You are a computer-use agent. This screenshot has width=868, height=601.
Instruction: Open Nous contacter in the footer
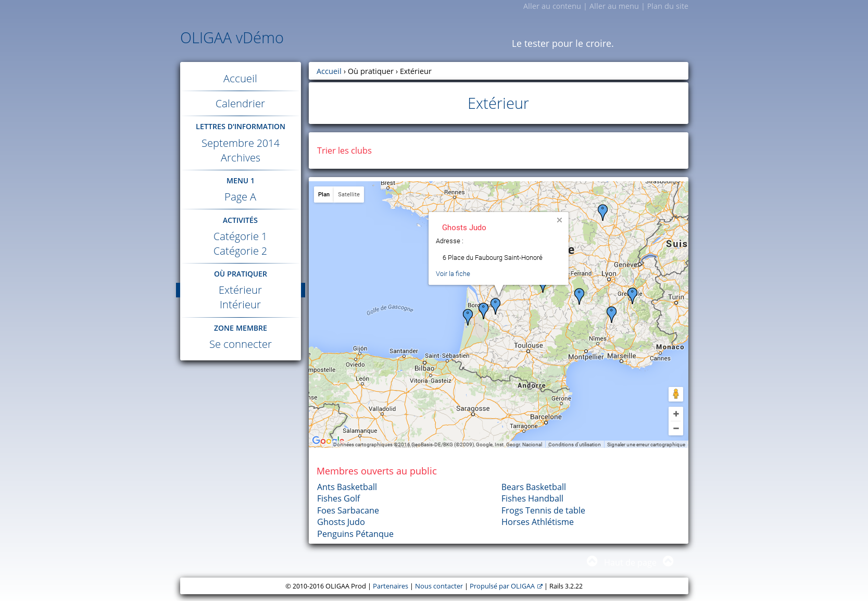[x=439, y=586]
